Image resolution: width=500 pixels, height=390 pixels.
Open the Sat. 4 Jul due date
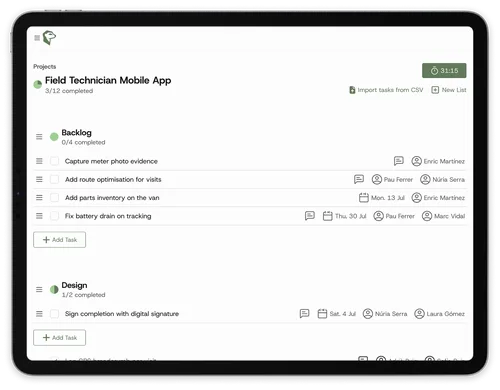click(x=337, y=314)
